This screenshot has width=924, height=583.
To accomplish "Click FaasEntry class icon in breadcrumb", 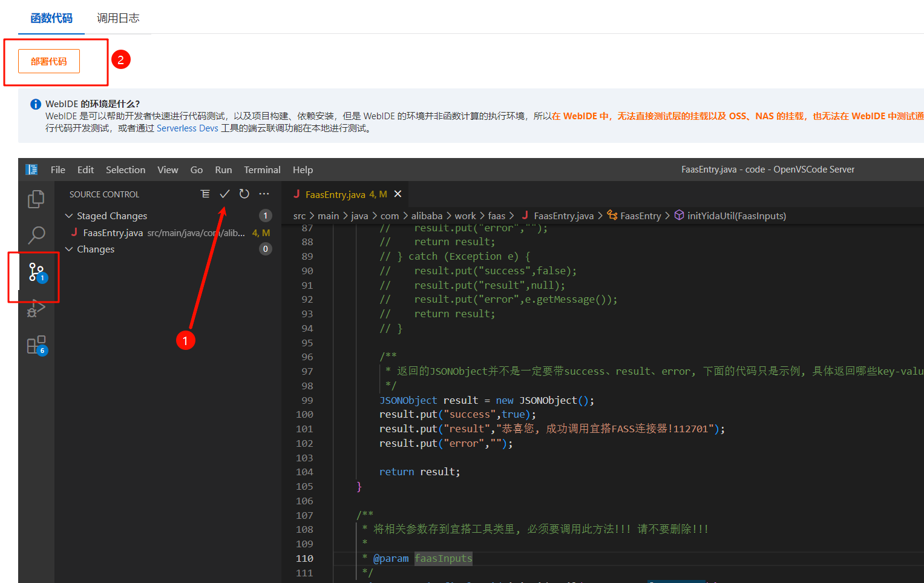I will [x=612, y=216].
